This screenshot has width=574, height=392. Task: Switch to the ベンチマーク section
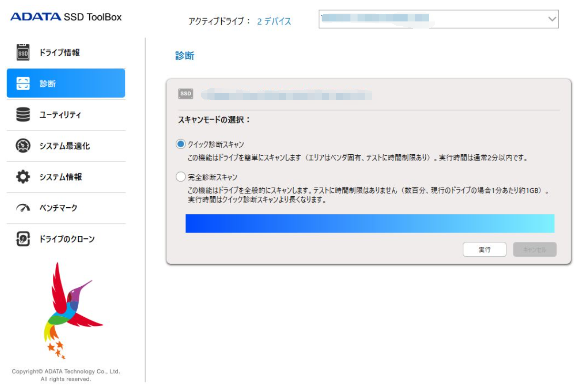tap(58, 208)
